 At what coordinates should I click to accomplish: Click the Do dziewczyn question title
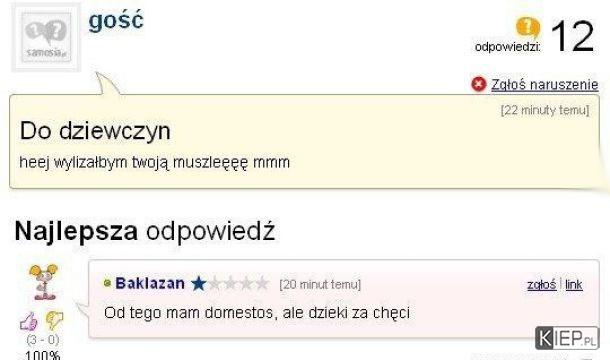pyautogui.click(x=95, y=131)
